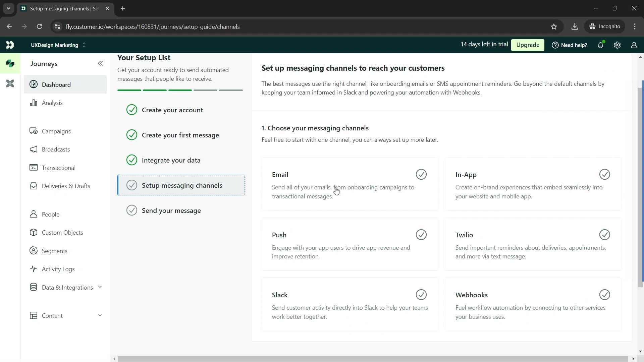This screenshot has width=644, height=362.
Task: Click the Upgrade trial button
Action: (x=529, y=45)
